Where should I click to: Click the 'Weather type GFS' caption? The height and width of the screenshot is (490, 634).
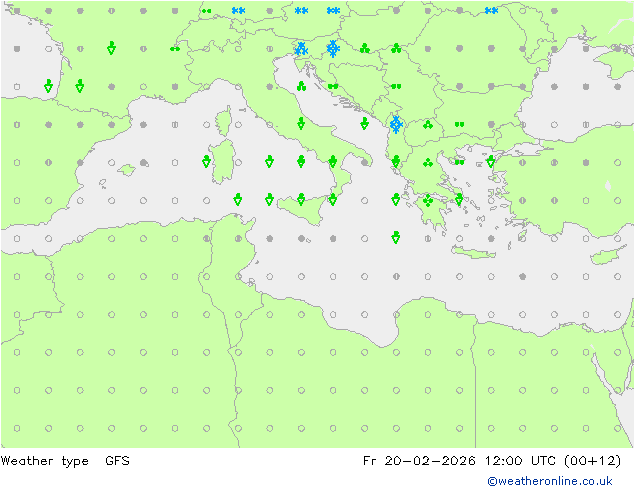tap(65, 461)
